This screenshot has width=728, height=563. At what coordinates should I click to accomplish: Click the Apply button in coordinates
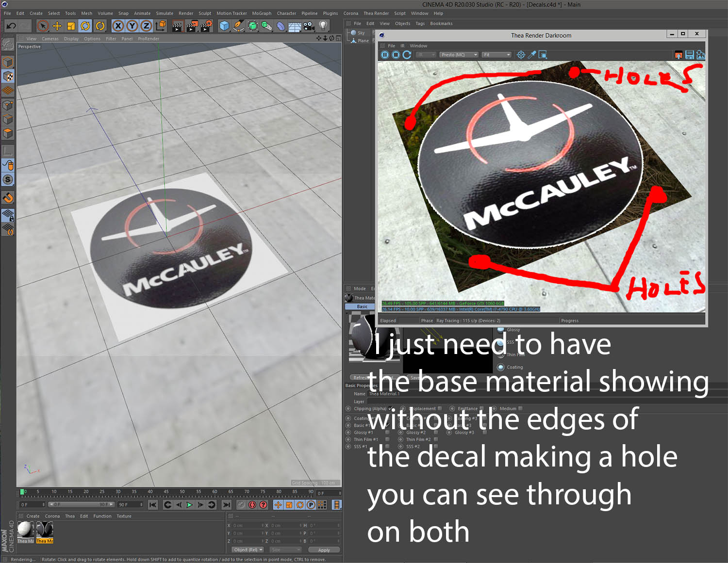click(324, 550)
